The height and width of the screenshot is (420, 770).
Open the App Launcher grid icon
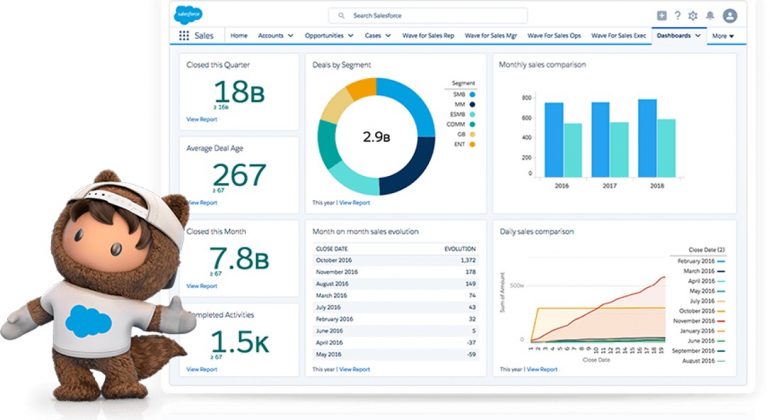point(184,35)
